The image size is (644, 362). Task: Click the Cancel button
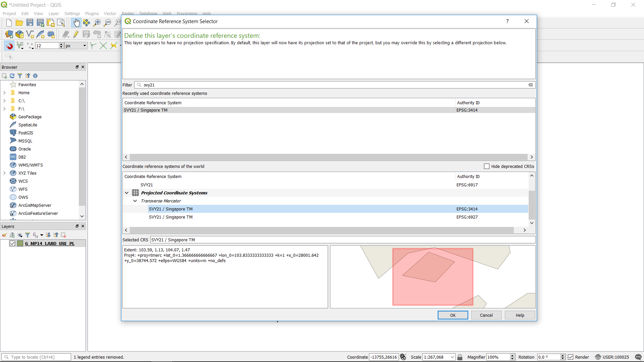point(486,315)
